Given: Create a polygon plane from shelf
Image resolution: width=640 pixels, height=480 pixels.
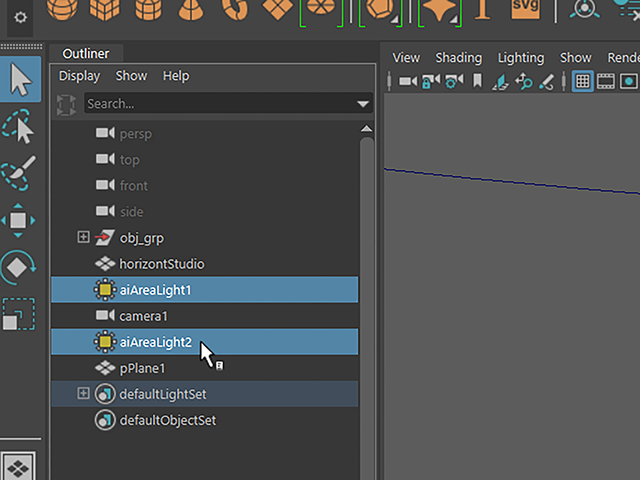Looking at the screenshot, I should [278, 10].
